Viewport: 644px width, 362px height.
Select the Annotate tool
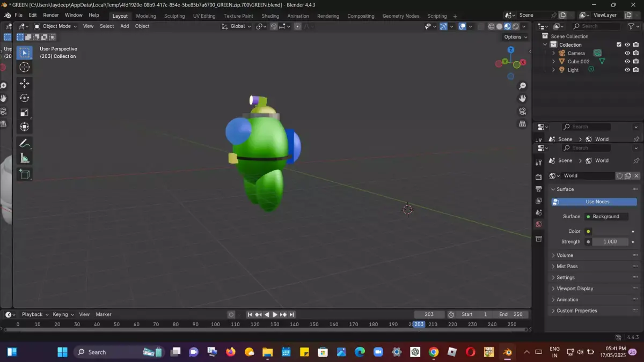point(24,143)
